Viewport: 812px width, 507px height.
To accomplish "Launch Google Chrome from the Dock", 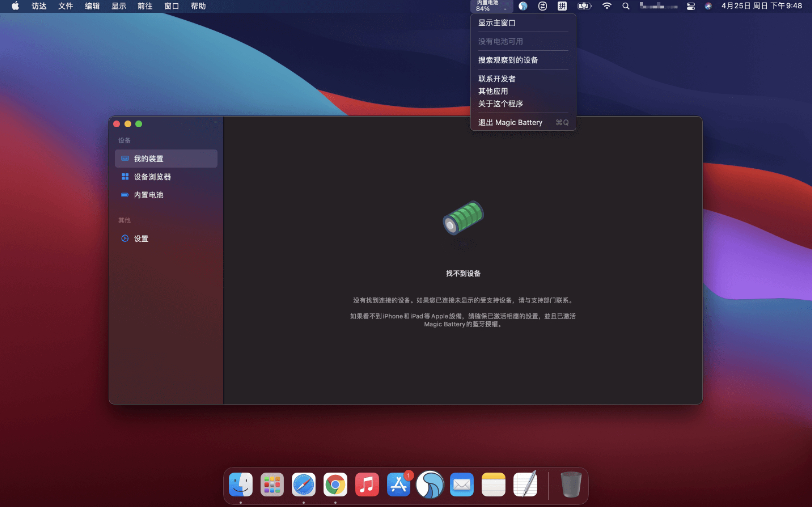I will [x=335, y=485].
